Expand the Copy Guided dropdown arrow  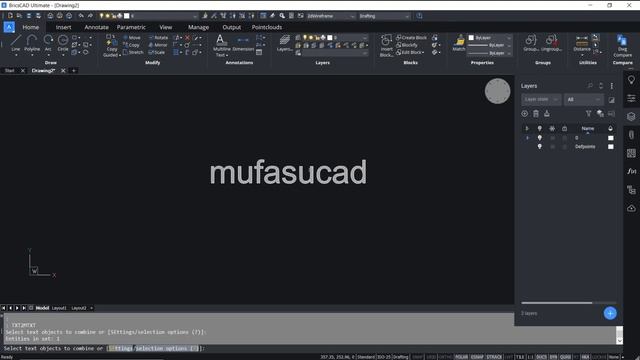click(120, 56)
